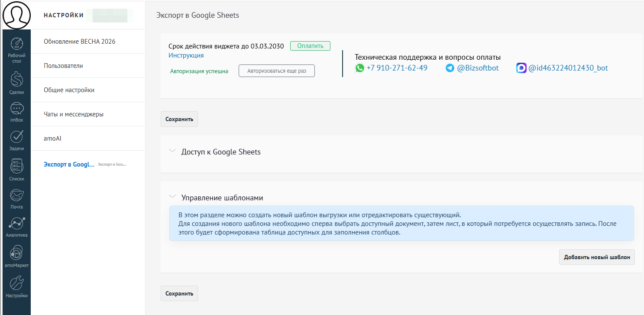644x315 pixels.
Task: Select Пользователи in the settings menu
Action: (88, 66)
